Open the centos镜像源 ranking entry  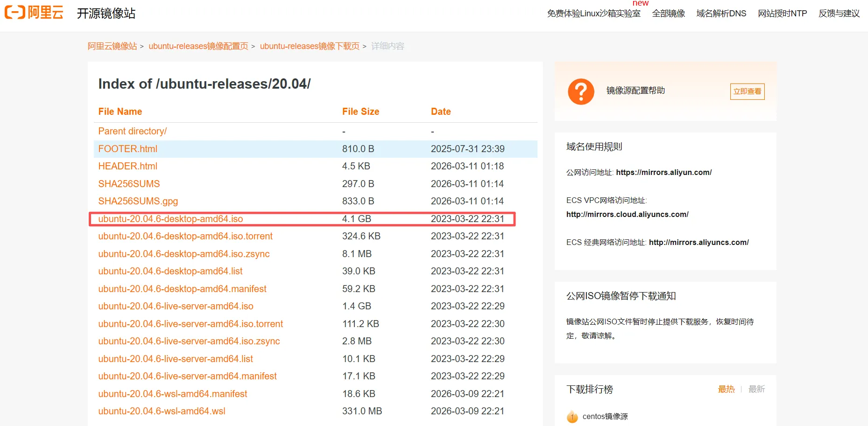click(605, 416)
